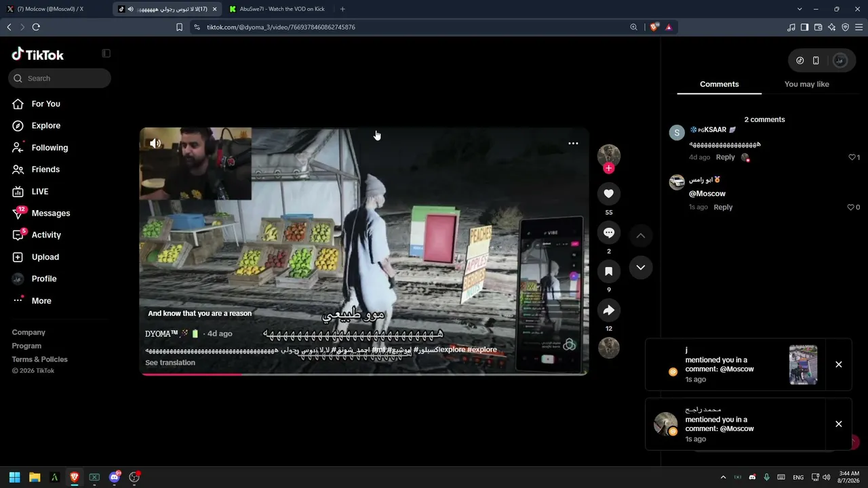Click the #explore hashtag in caption

click(x=482, y=350)
